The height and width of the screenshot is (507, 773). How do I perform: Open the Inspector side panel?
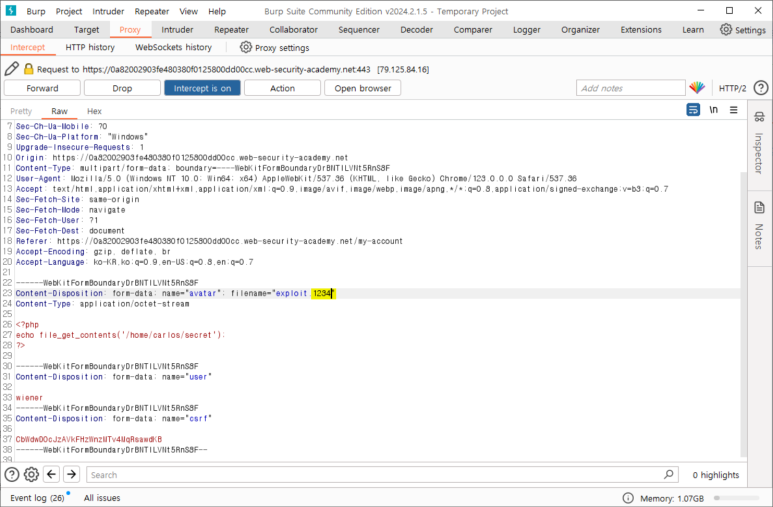click(759, 143)
